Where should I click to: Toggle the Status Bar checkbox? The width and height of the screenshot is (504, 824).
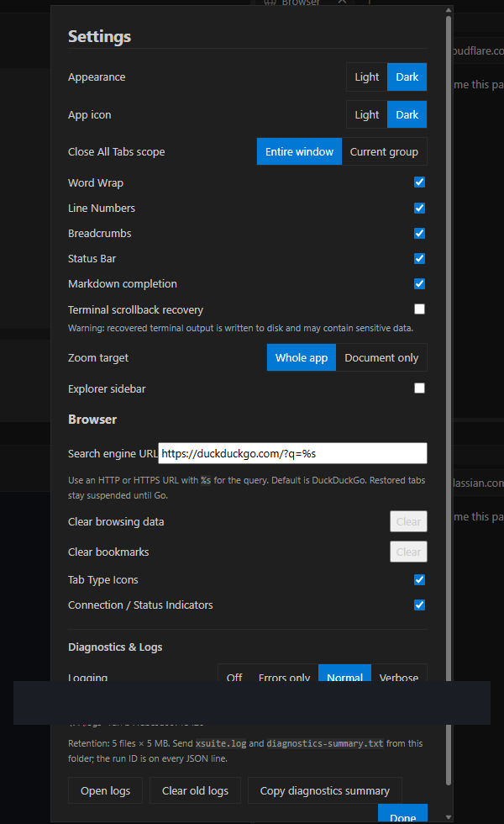[419, 259]
